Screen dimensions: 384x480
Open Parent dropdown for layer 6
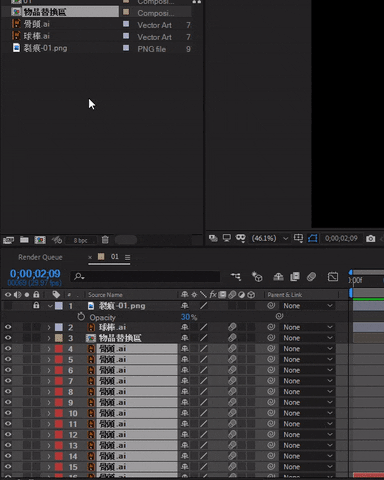pyautogui.click(x=307, y=370)
